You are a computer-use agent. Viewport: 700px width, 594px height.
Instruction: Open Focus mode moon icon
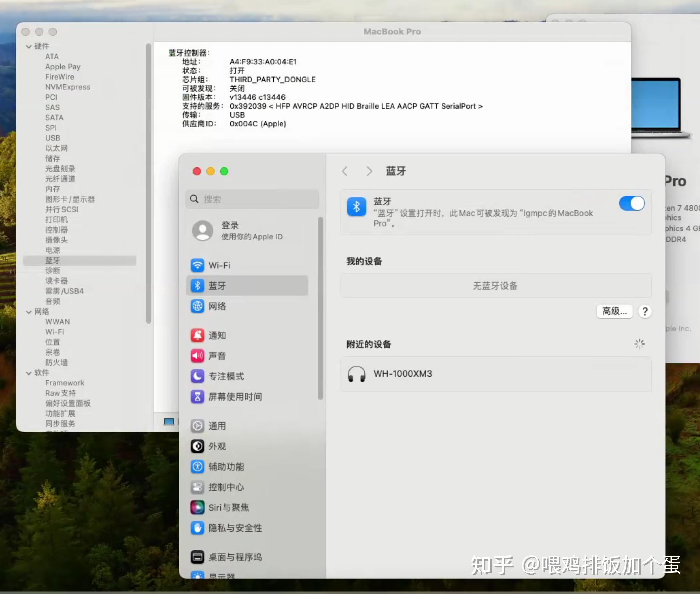(x=197, y=376)
